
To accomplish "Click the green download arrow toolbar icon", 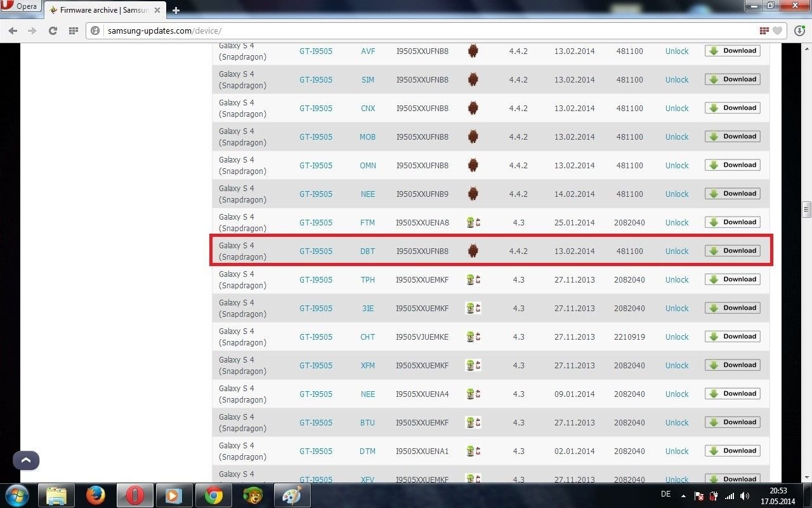I will (x=800, y=30).
